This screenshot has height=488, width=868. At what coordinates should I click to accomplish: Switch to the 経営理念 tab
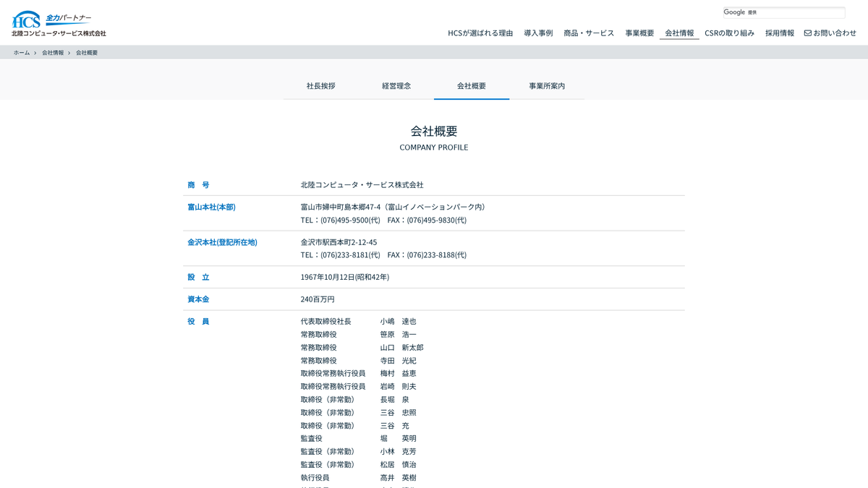pos(396,85)
